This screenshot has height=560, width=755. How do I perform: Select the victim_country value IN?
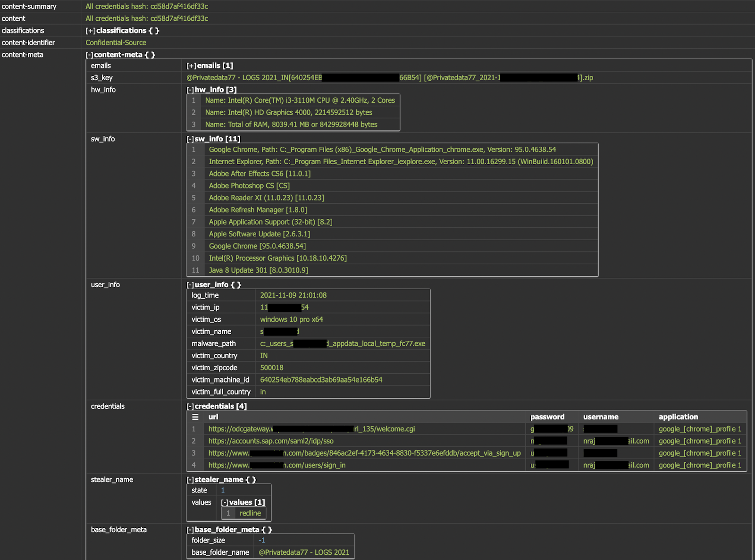pos(264,356)
